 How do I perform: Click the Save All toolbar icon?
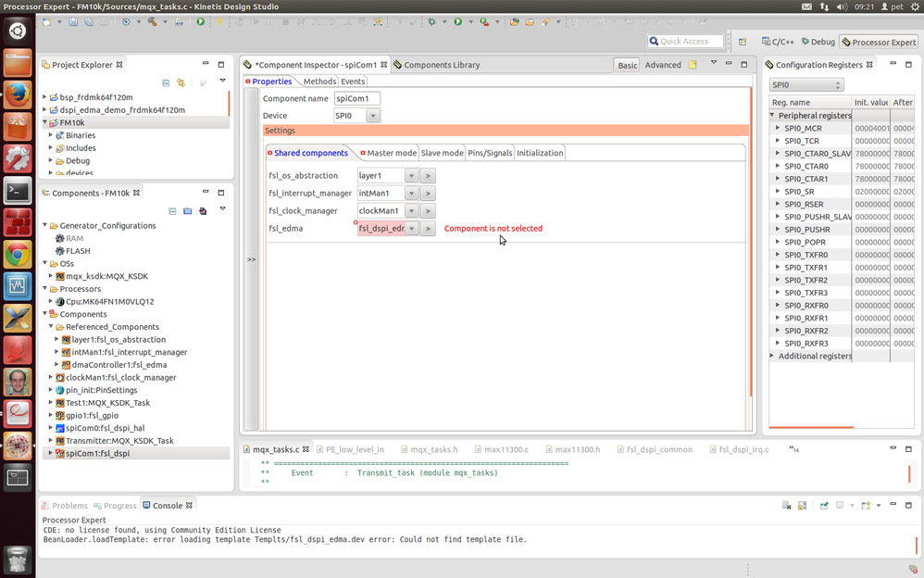[x=88, y=22]
